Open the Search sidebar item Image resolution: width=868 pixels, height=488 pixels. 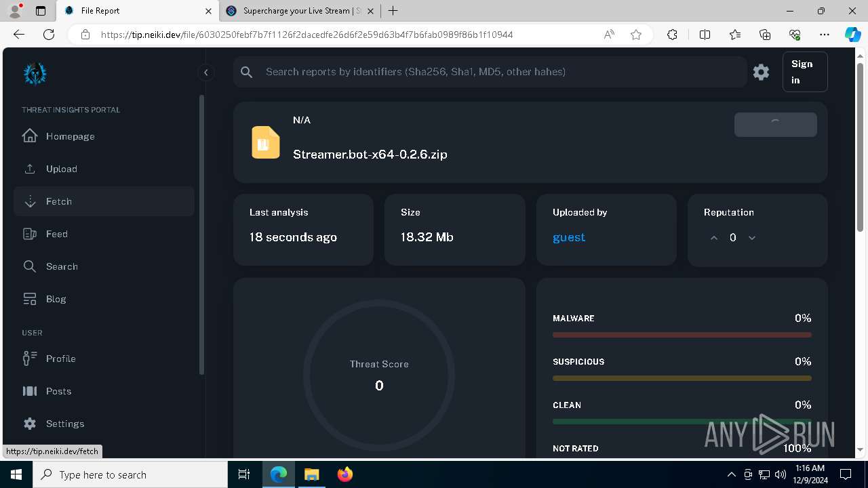104,266
